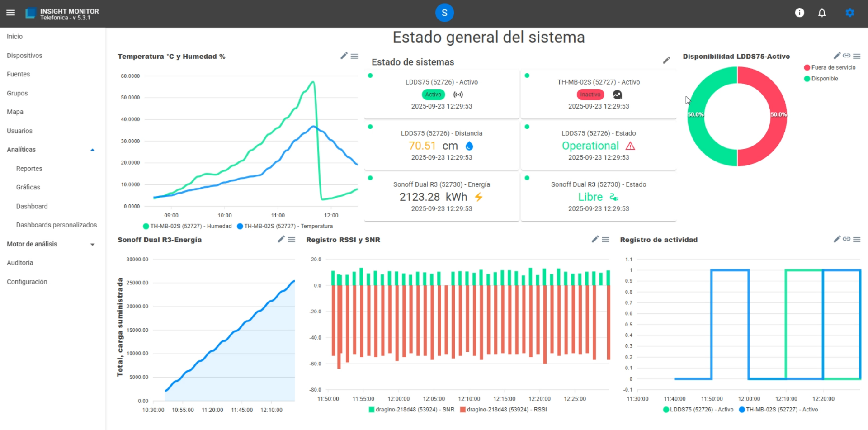Click link icon of Disponibilidad LDDS75-Activo
Screen dimensions: 868x430
click(x=847, y=56)
